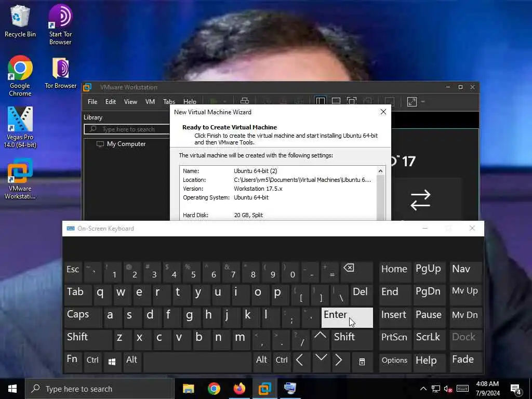Image resolution: width=532 pixels, height=399 pixels.
Task: Click the connect remote server arrows icon
Action: tap(420, 200)
